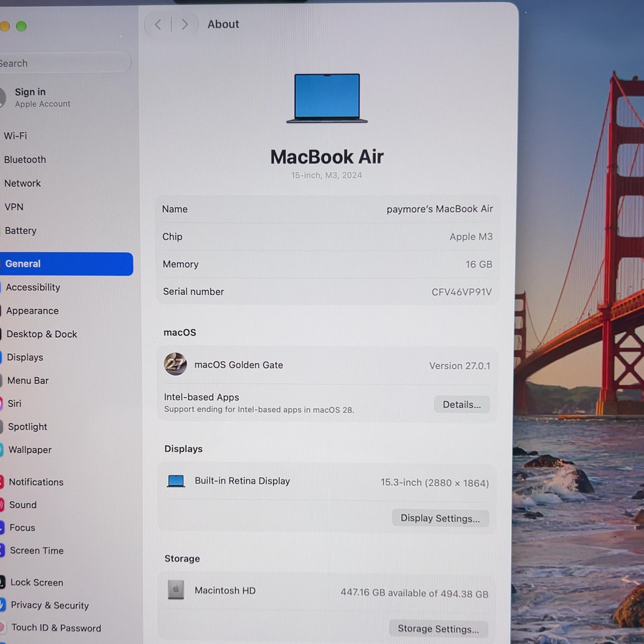Select Displays in the sidebar
Image resolution: width=644 pixels, height=644 pixels.
point(25,357)
